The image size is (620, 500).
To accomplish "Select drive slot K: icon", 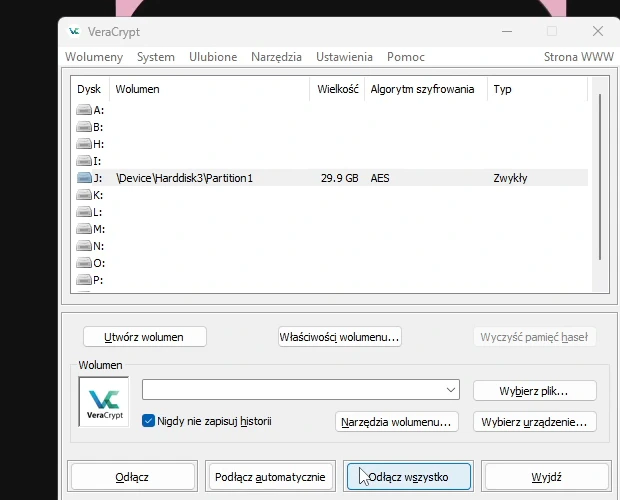I will point(84,195).
